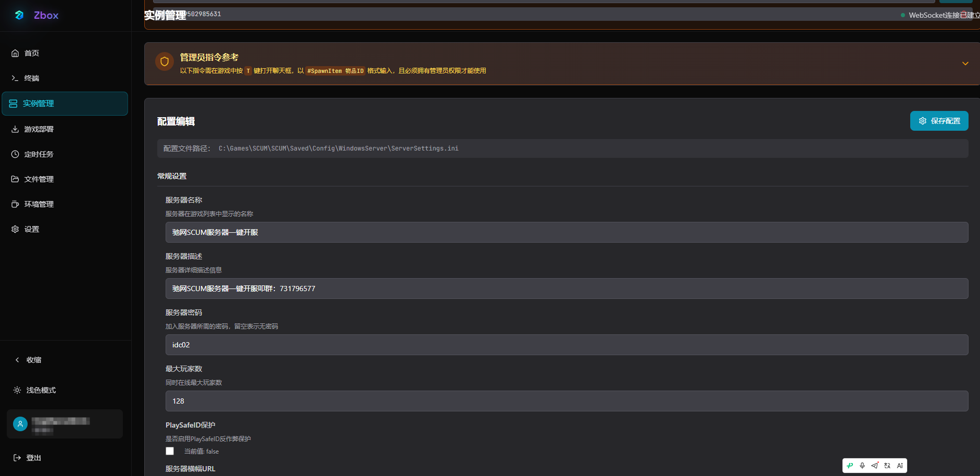Image resolution: width=980 pixels, height=476 pixels.
Task: Open 设置 settings in sidebar
Action: click(x=26, y=229)
